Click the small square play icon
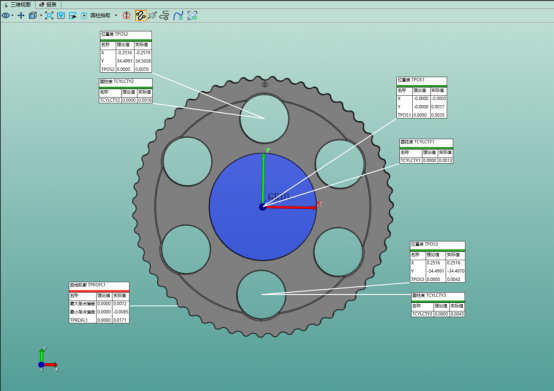Viewport: 554px width, 391px height. 84,16
